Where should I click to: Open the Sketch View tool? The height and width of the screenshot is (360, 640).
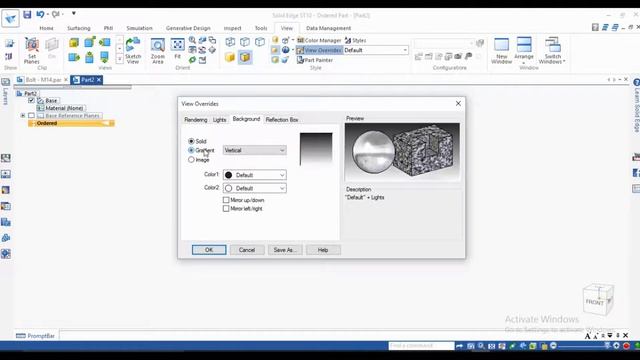pos(133,50)
